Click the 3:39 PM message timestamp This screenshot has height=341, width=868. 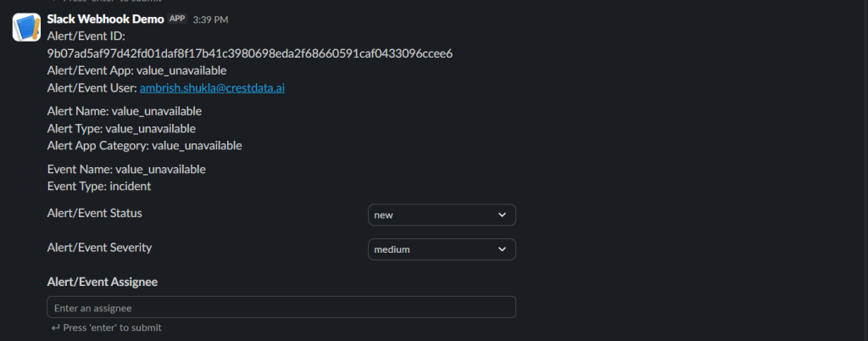(x=210, y=20)
